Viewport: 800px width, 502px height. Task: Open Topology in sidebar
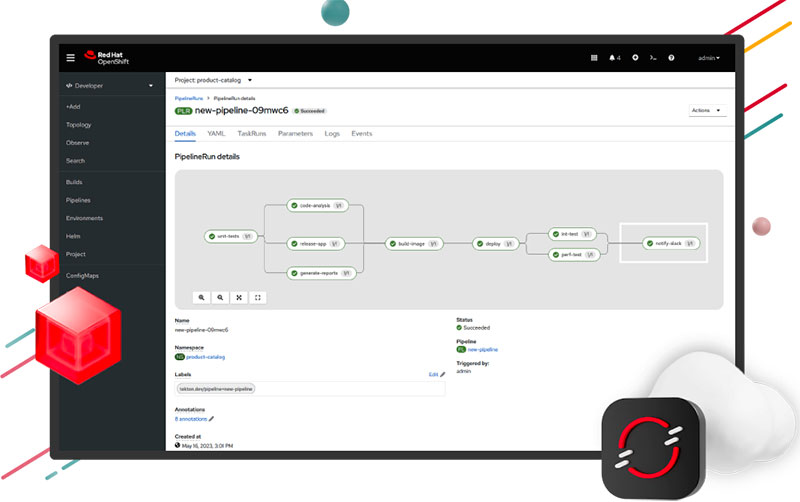pos(79,125)
